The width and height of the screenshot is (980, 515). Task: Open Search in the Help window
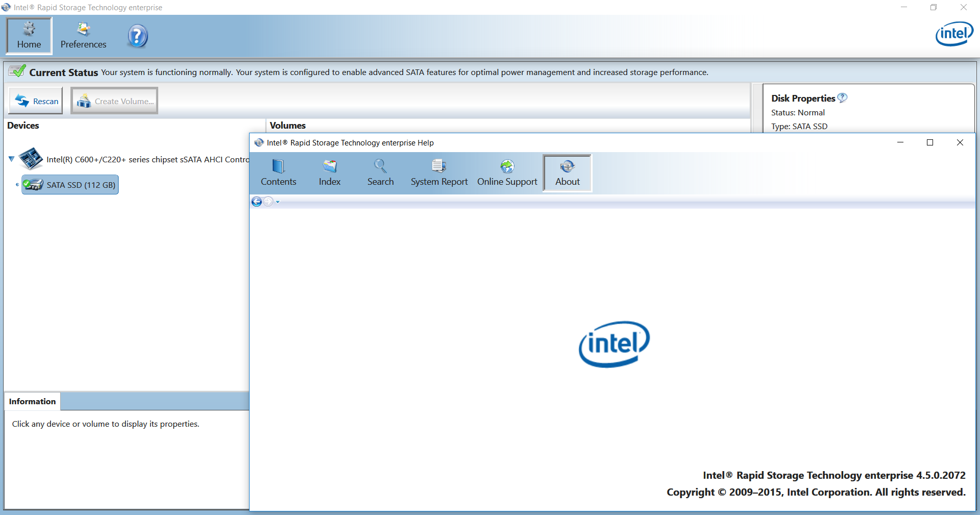[381, 173]
